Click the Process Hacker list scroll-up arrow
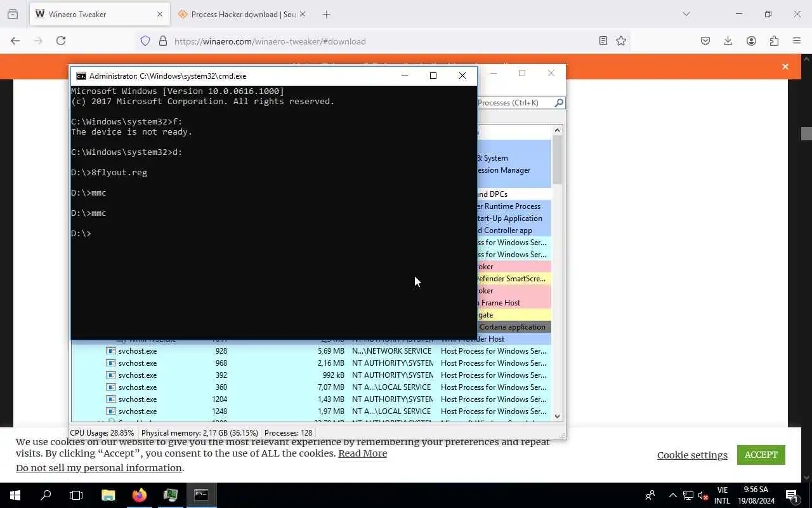 click(558, 130)
